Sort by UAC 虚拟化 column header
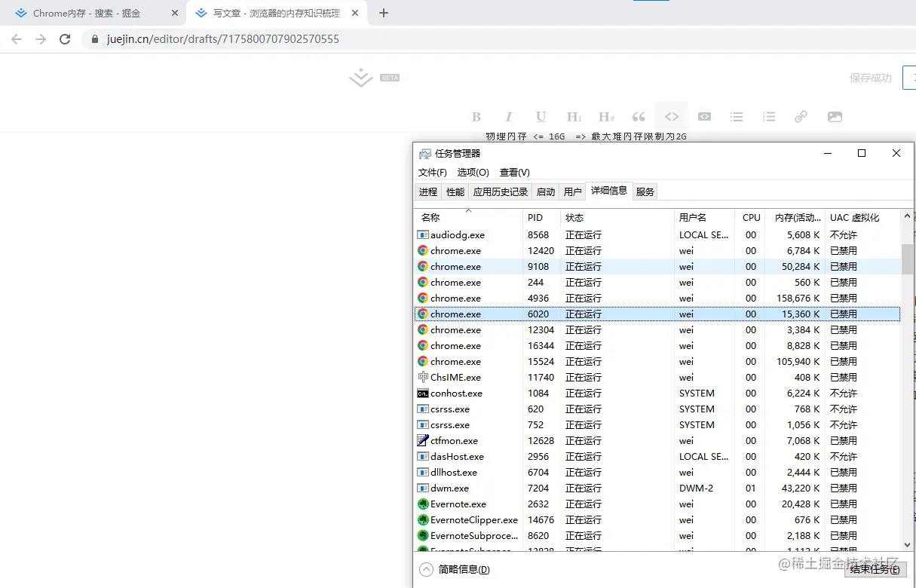This screenshot has height=588, width=916. [862, 217]
